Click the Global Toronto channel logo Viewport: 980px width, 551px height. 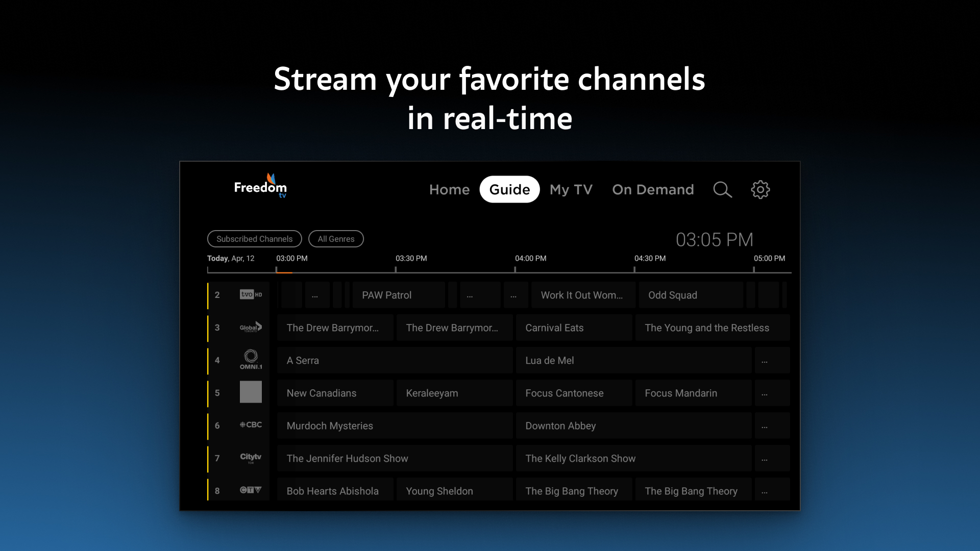point(251,328)
